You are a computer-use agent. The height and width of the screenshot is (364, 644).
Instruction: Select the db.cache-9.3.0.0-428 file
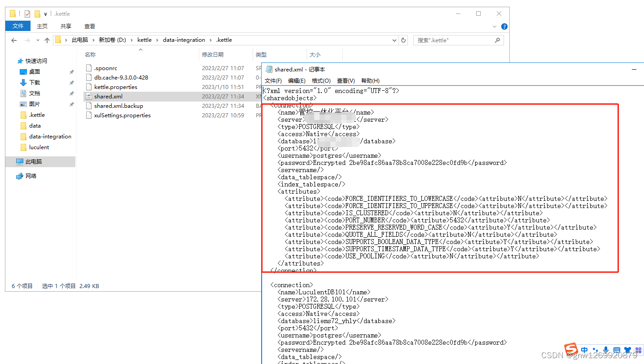point(121,77)
